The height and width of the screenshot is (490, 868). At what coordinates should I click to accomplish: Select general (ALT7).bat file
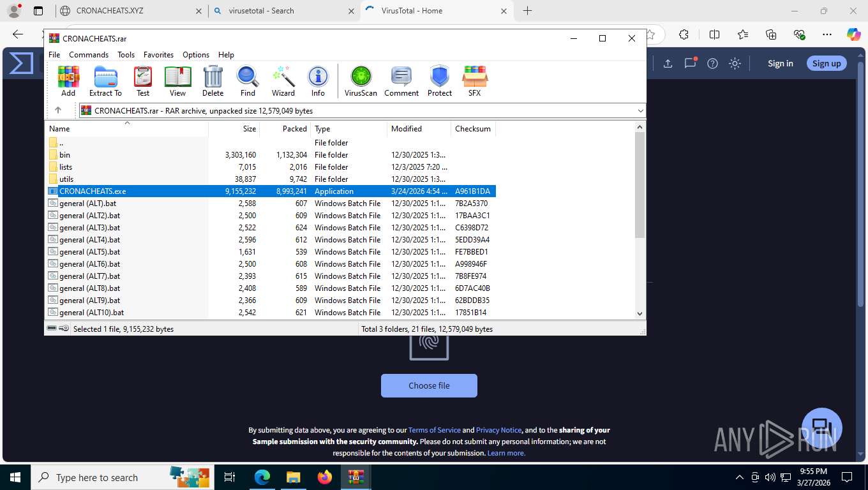[x=89, y=276]
